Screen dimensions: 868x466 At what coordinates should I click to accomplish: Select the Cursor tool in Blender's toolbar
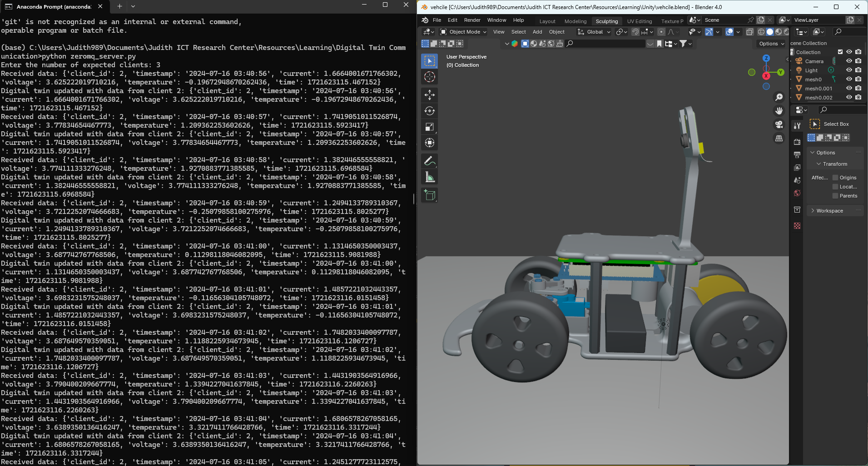pos(430,77)
